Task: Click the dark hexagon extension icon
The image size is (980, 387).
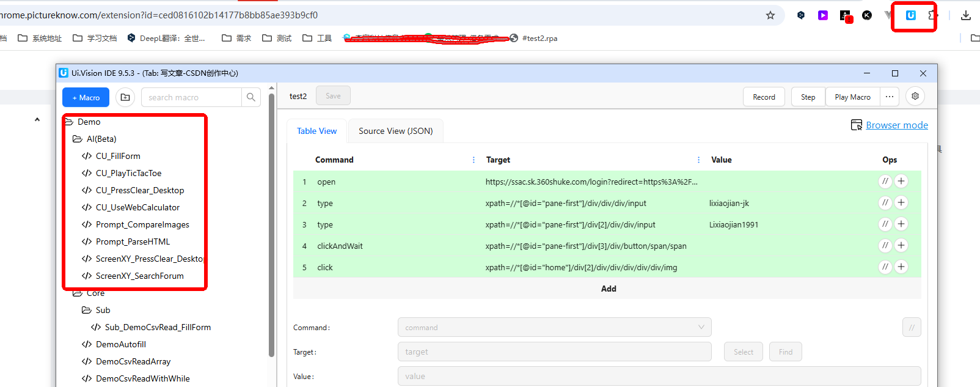Action: [x=801, y=15]
